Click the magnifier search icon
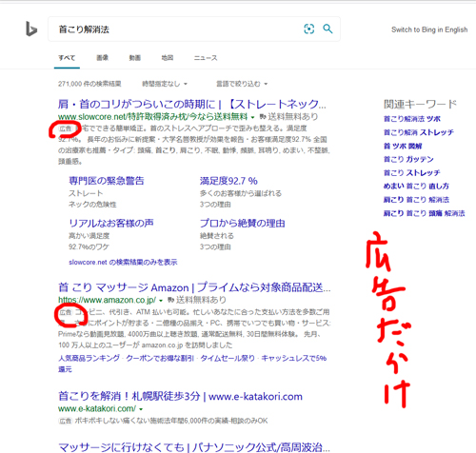476x453 pixels. pos(327,29)
